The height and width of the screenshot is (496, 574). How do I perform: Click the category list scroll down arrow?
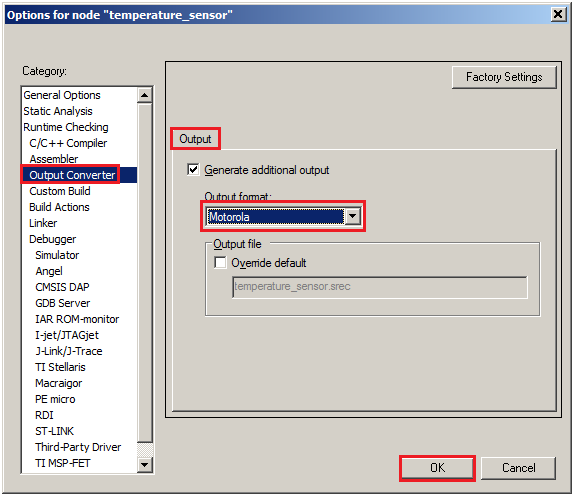point(145,465)
